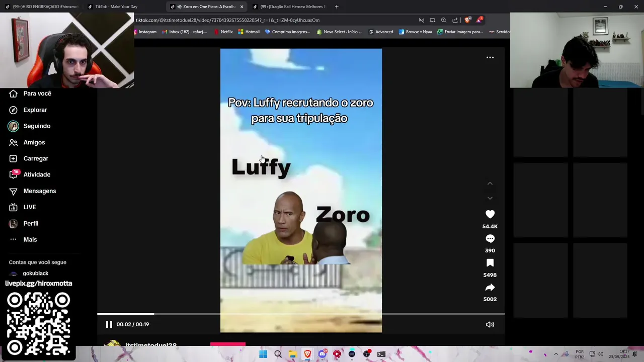Click the zoom magnifier icon in address bar
Viewport: 644px width, 362px height.
444,20
